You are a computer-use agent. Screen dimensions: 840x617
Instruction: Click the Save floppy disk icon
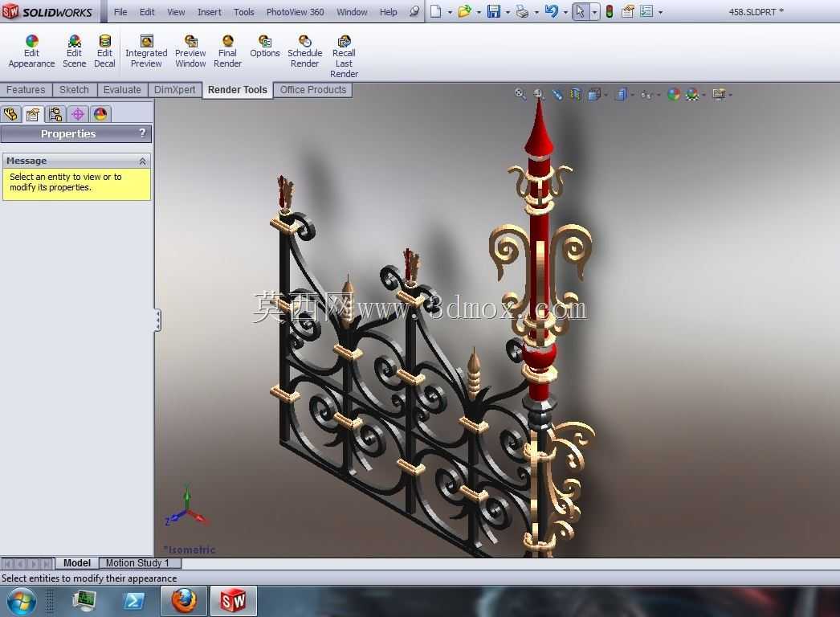coord(493,11)
